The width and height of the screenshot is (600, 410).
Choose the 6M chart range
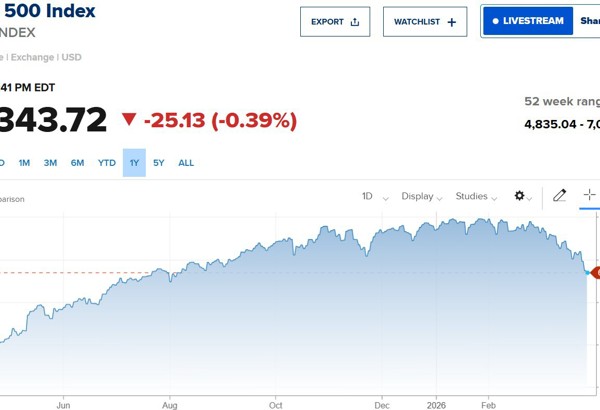pyautogui.click(x=77, y=163)
